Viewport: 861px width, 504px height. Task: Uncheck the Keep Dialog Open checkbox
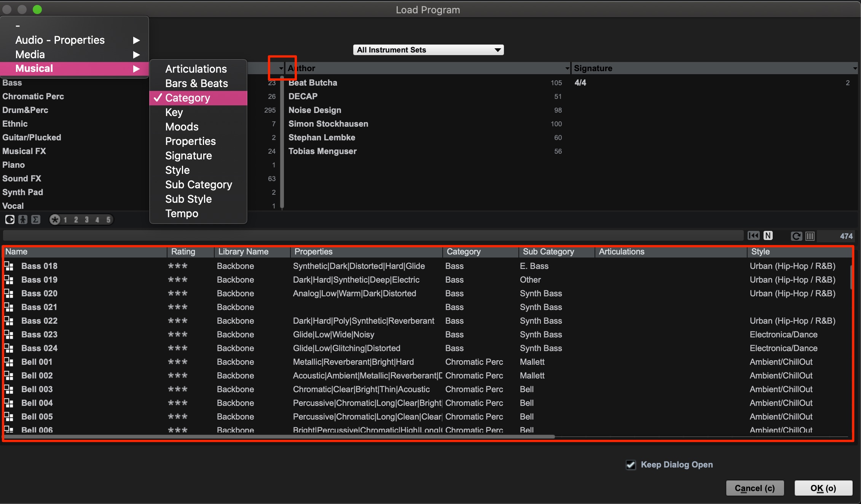pos(631,465)
